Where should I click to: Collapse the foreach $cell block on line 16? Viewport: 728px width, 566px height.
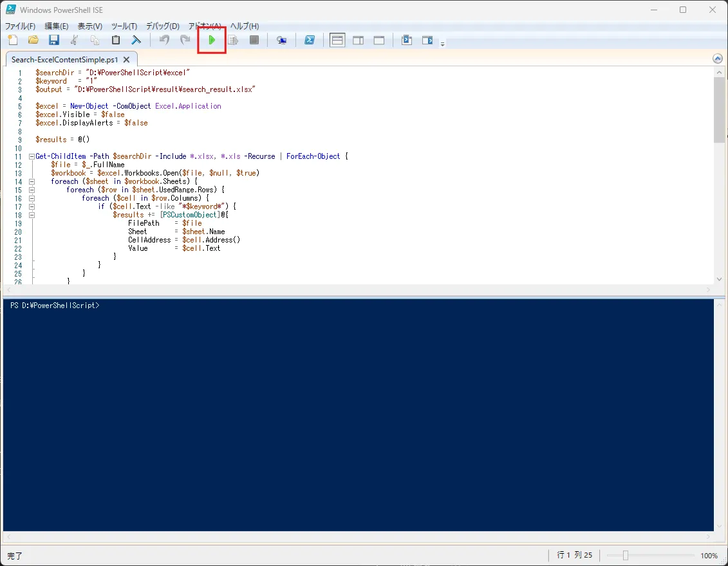point(32,198)
